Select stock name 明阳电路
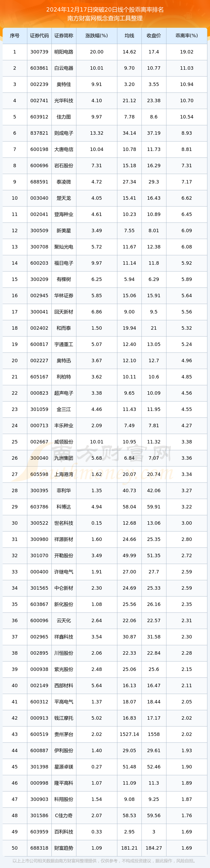 coord(64,52)
